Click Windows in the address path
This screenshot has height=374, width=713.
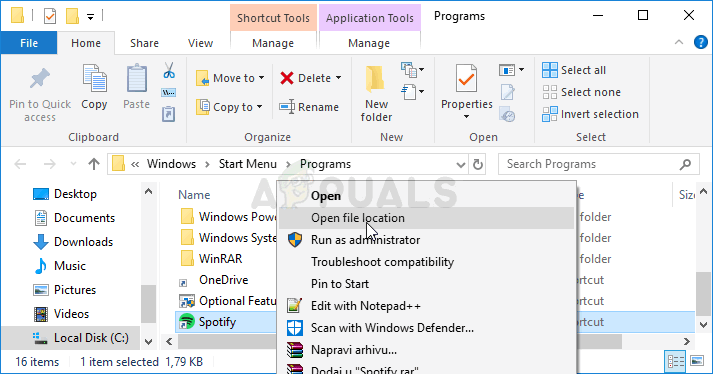coord(171,164)
